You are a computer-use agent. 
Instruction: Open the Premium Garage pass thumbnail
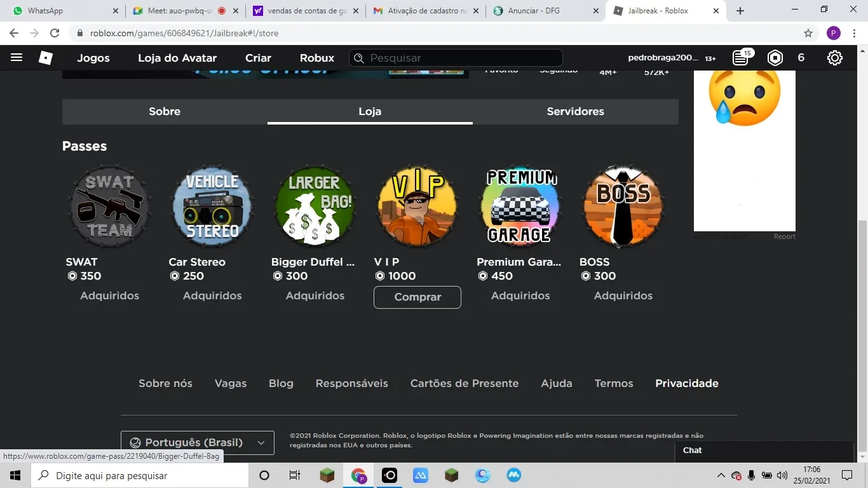520,207
